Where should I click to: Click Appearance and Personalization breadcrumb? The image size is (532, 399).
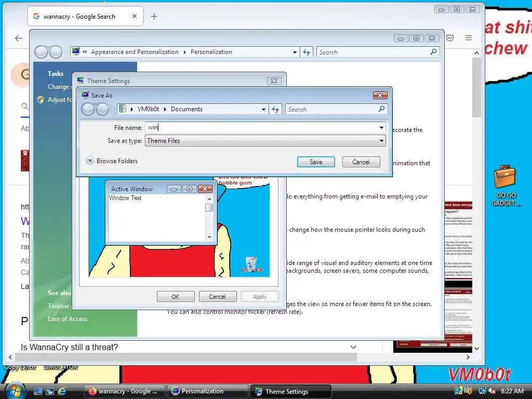(x=135, y=52)
